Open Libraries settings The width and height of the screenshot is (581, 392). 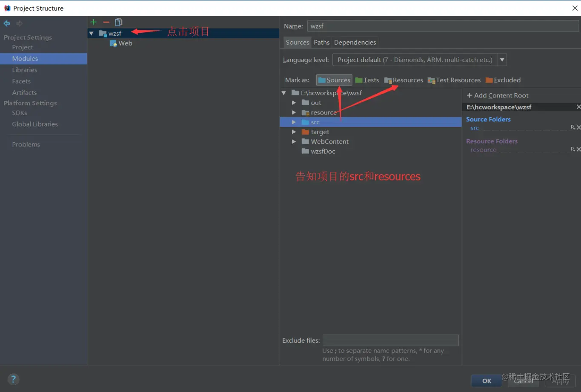click(x=25, y=70)
